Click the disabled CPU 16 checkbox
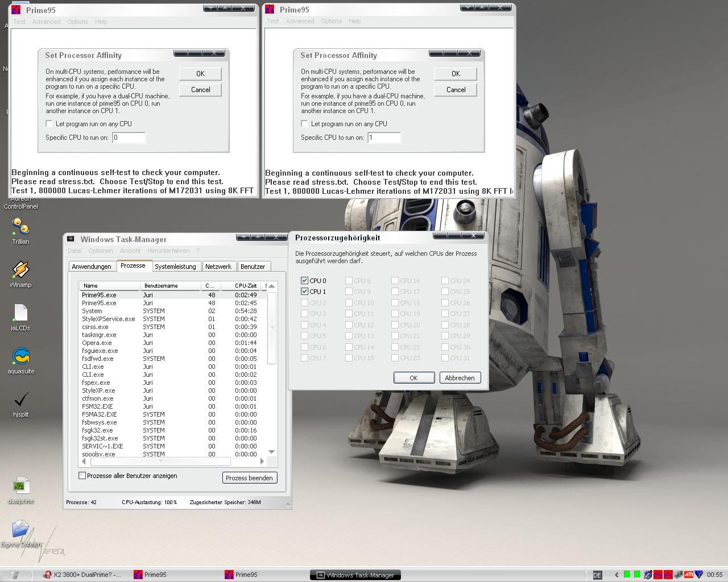 (x=395, y=280)
